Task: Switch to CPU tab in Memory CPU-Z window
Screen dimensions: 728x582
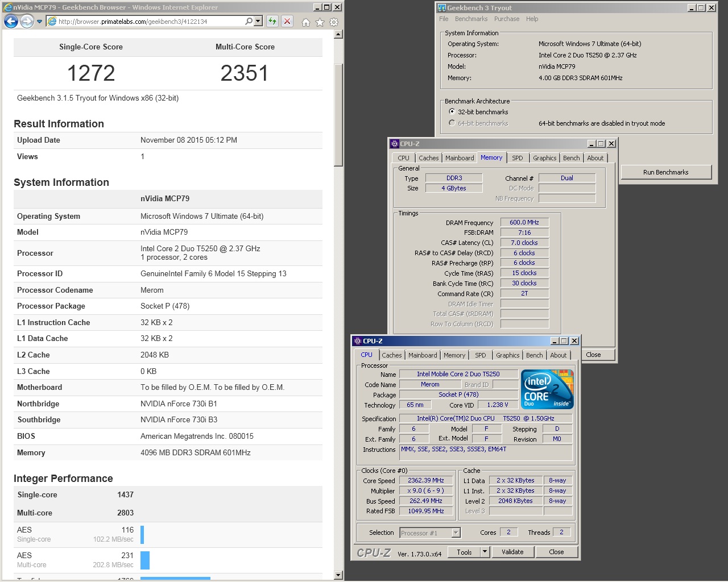Action: coord(403,158)
